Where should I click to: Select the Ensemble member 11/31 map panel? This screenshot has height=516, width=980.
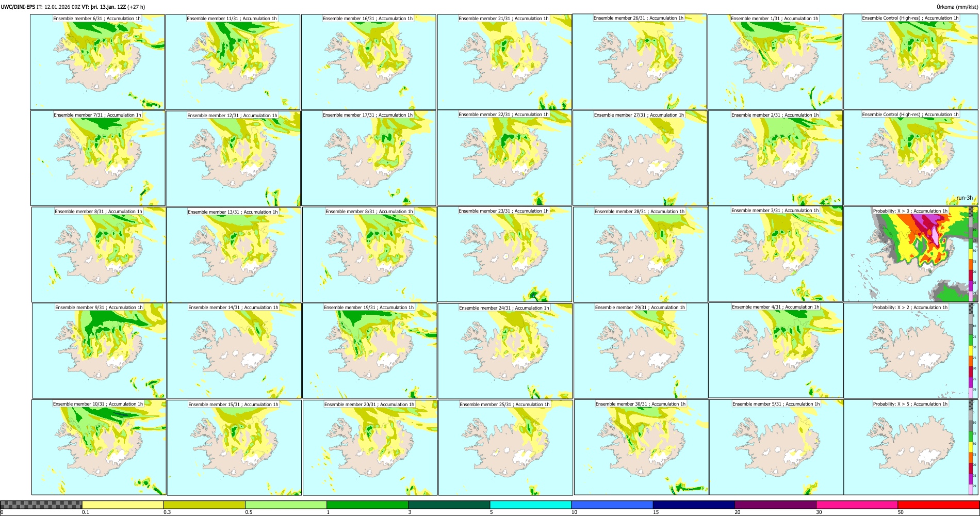pos(233,62)
